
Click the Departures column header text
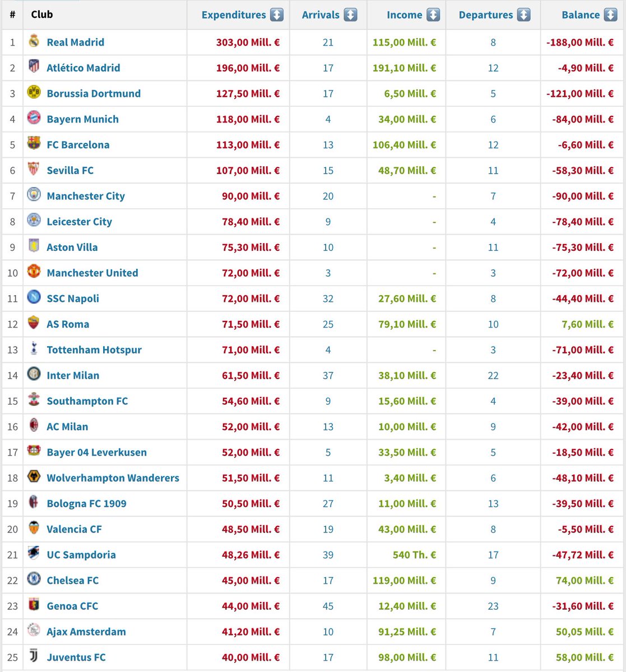pyautogui.click(x=486, y=15)
